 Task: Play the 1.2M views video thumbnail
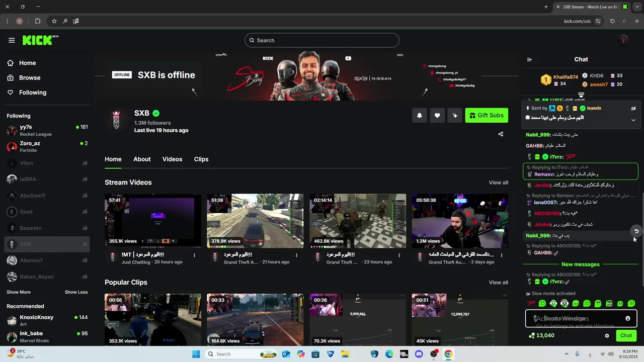(460, 221)
